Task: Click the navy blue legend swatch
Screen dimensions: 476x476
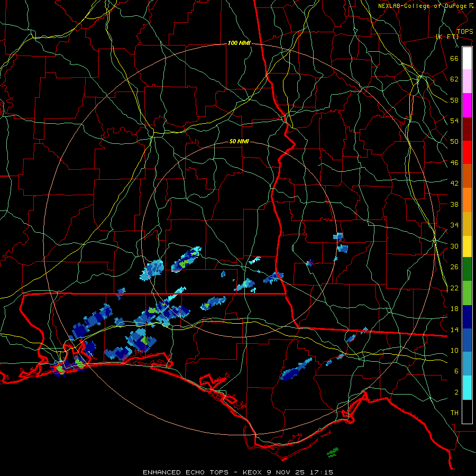Action: 467,317
